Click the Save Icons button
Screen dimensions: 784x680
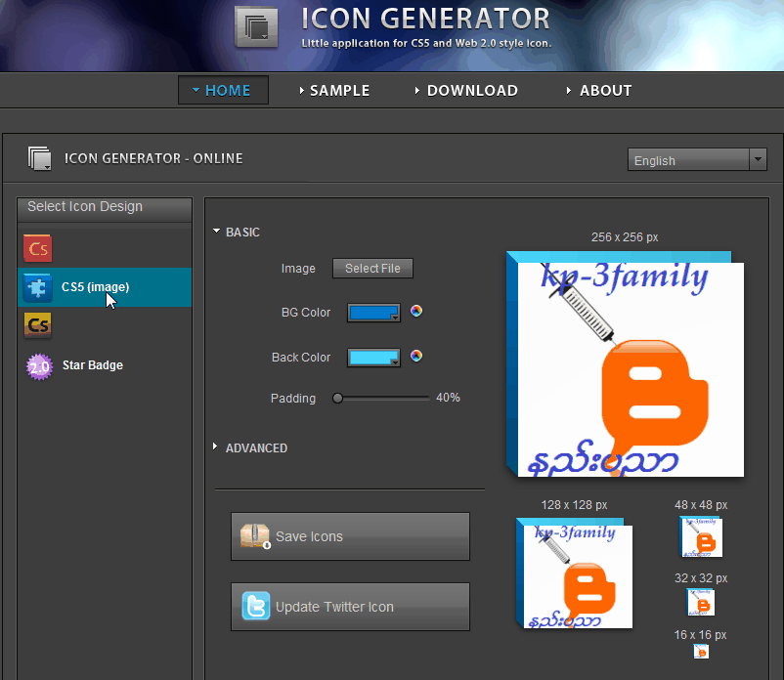point(350,536)
